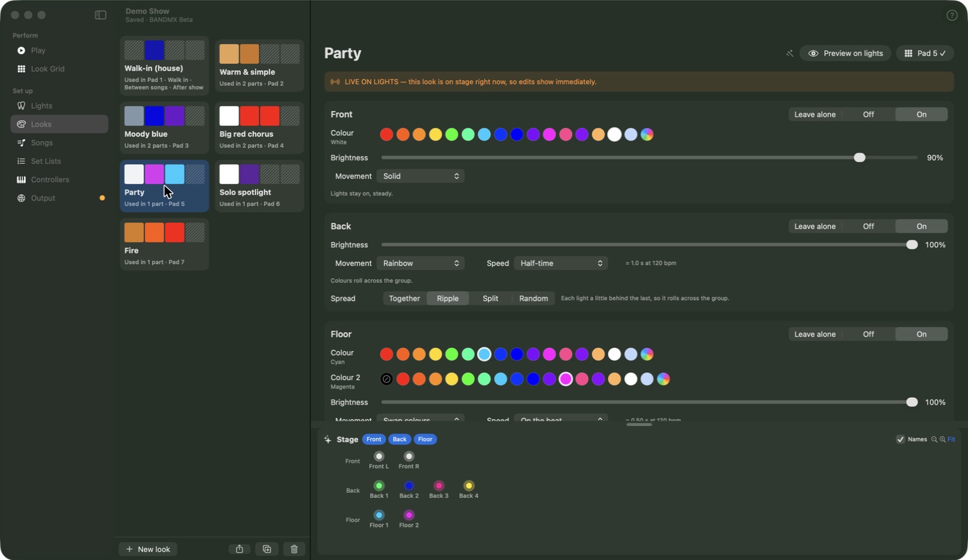Image resolution: width=968 pixels, height=560 pixels.
Task: Open Set Lists in the sidebar
Action: click(59, 161)
